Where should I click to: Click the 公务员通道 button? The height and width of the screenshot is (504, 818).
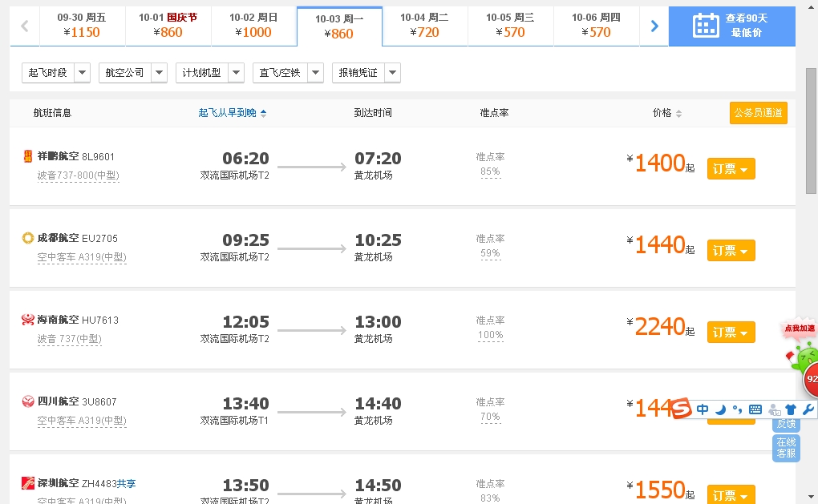pos(758,113)
